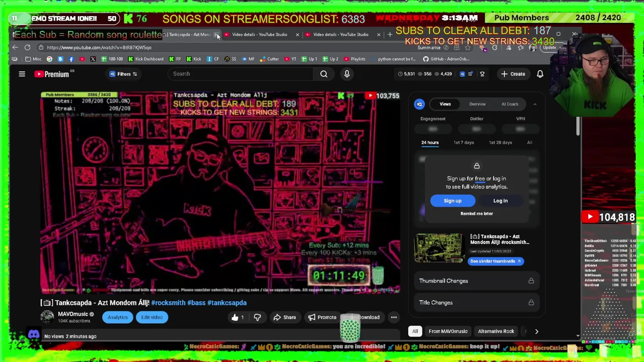Dislike the video with thumbs down
644x362 pixels.
click(257, 317)
